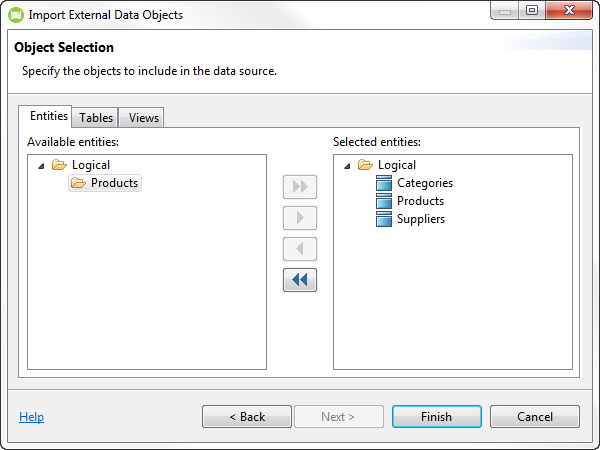
Task: Collapse the Logical node in Selected entities
Action: pos(347,166)
